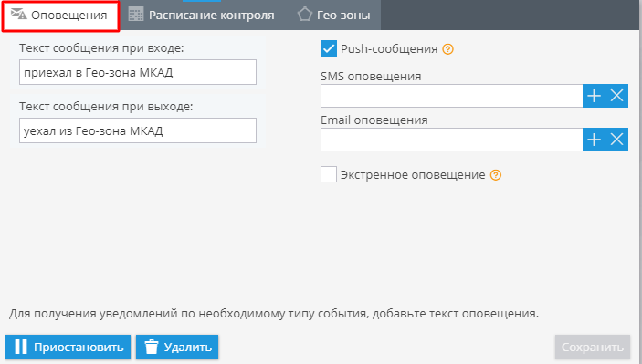642x364 pixels.
Task: Click the entry message field 'приехал в Гео-зона МКАД'
Action: coord(138,72)
